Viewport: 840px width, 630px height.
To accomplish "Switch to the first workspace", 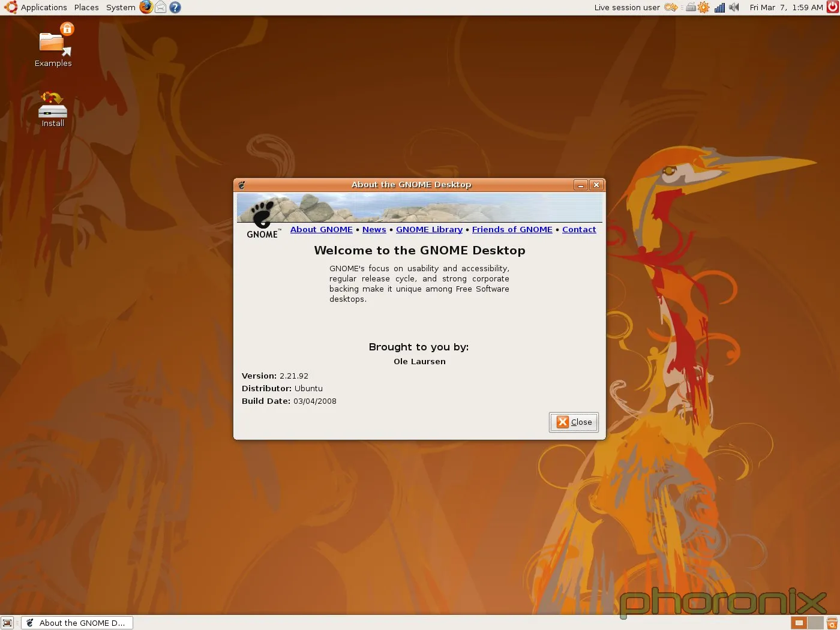I will (799, 623).
